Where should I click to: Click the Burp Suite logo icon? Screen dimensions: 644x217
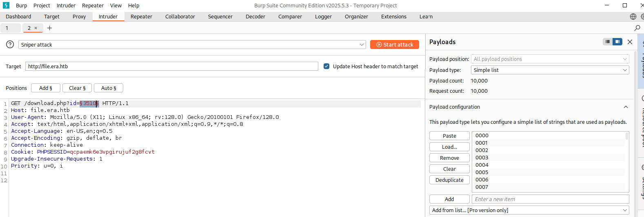[6, 5]
